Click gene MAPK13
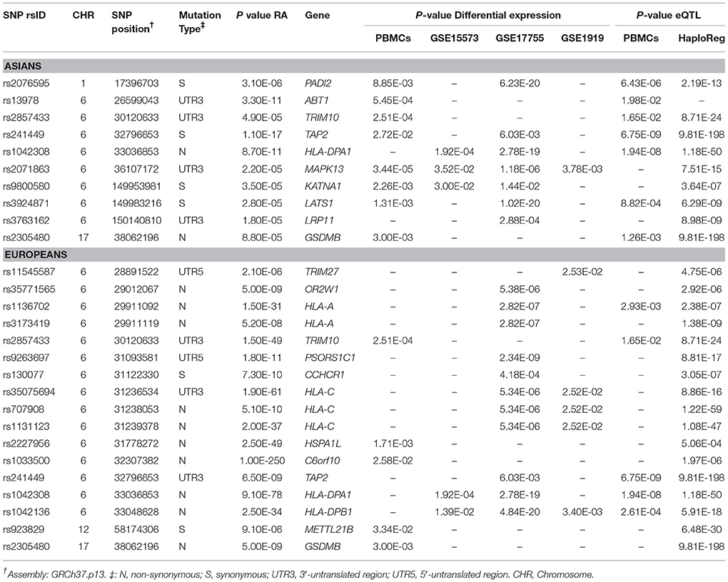The width and height of the screenshot is (728, 582). [x=323, y=169]
